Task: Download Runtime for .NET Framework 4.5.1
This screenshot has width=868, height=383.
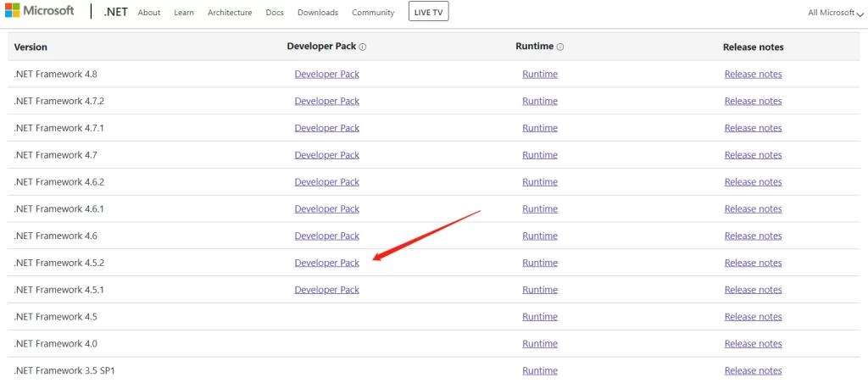Action: [x=540, y=290]
